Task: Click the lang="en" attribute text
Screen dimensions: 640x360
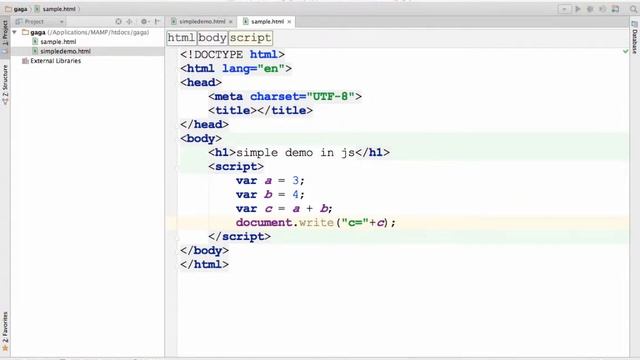Action: (253, 69)
